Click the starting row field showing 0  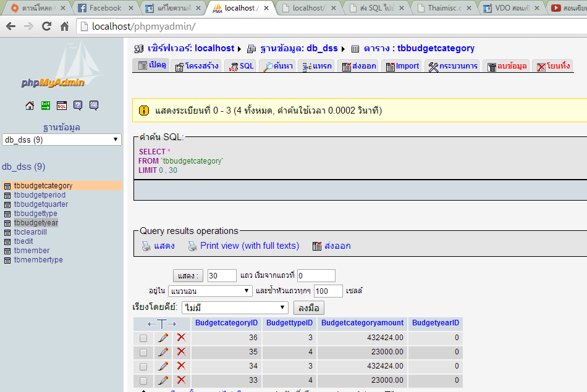316,276
